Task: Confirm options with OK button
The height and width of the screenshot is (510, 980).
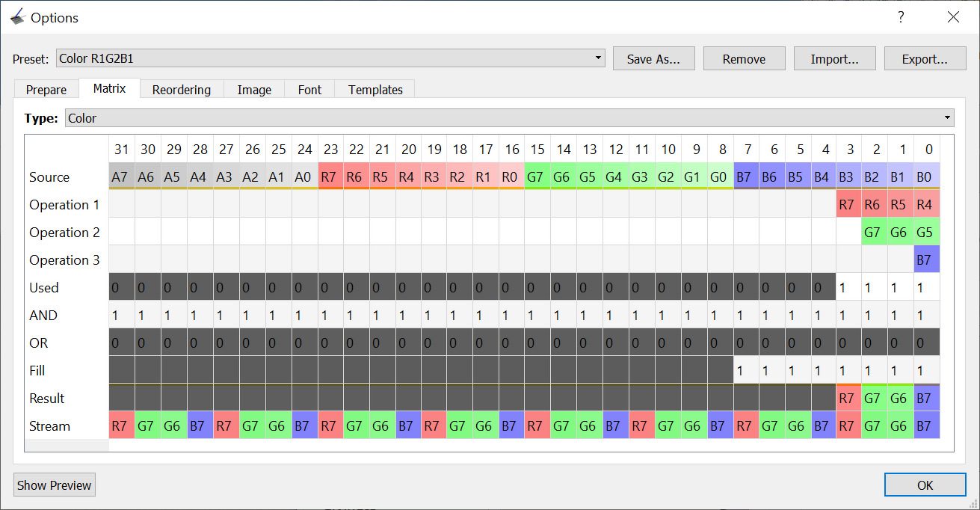Action: click(925, 485)
